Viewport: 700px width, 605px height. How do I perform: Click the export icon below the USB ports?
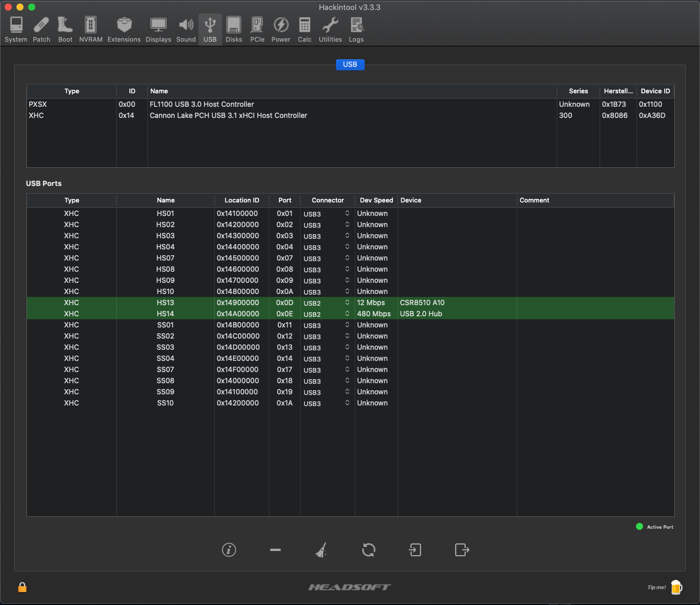tap(462, 550)
